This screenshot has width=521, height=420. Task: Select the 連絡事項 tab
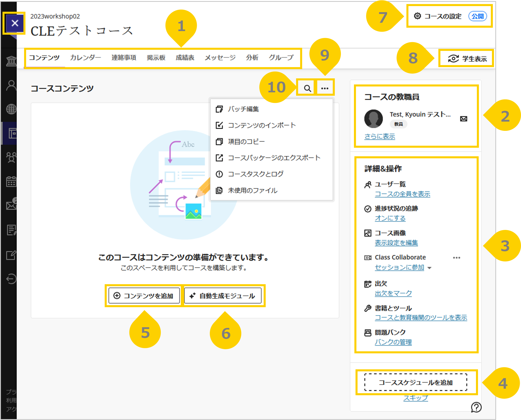tap(124, 58)
